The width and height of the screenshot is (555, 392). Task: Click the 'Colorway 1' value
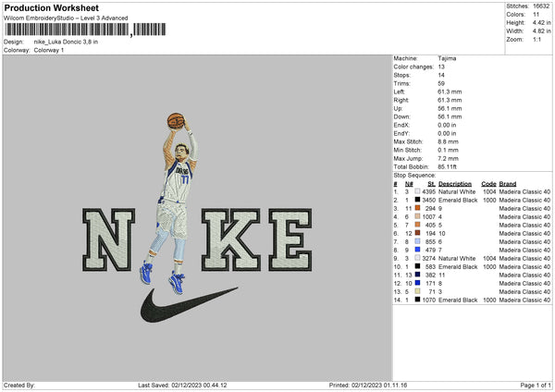point(49,50)
